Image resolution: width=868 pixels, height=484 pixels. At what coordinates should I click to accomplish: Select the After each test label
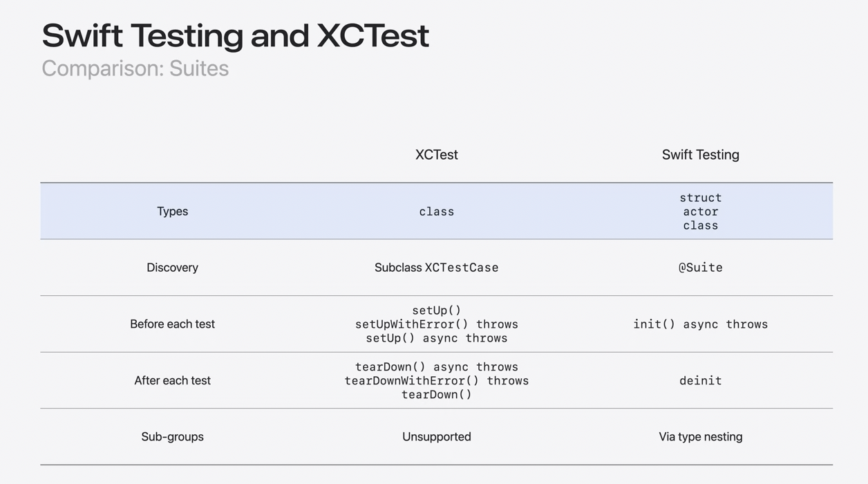172,380
